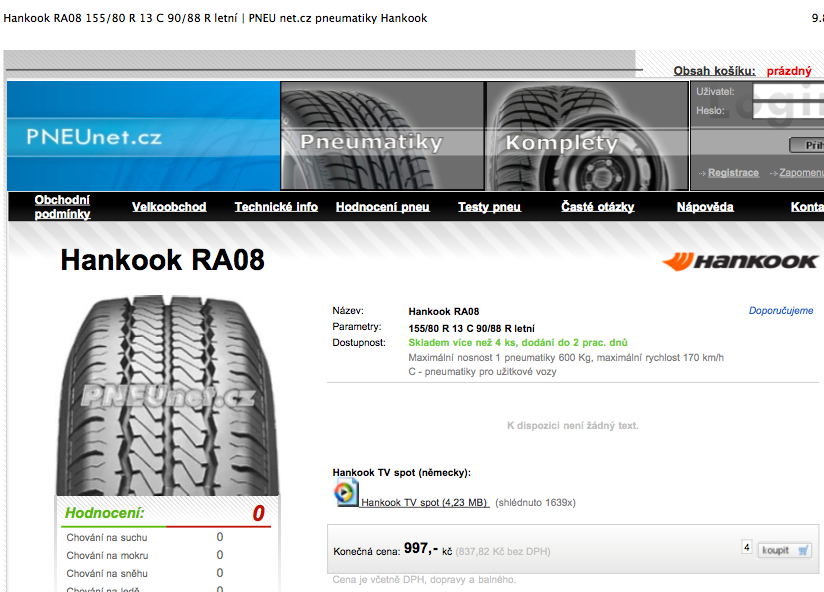Click the Chování na sněhu rating row
This screenshot has width=824, height=592.
click(145, 573)
